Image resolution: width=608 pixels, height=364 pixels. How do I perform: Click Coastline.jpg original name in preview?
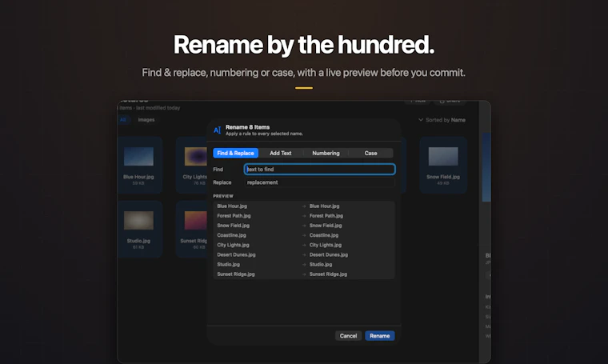coord(231,235)
